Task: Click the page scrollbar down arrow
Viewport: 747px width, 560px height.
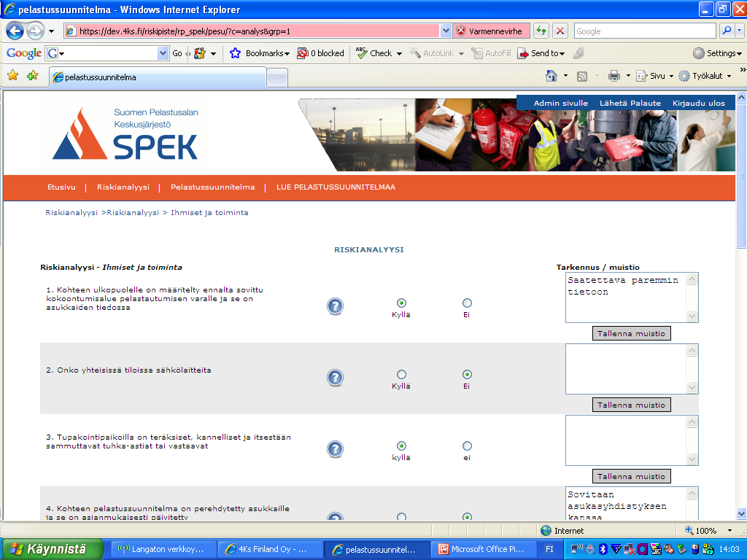Action: [x=741, y=514]
